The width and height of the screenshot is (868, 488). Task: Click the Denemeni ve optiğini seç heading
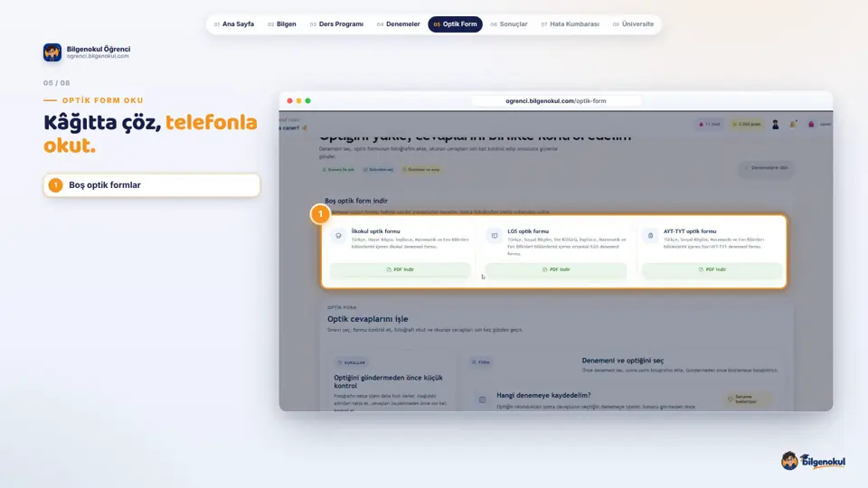click(x=623, y=361)
